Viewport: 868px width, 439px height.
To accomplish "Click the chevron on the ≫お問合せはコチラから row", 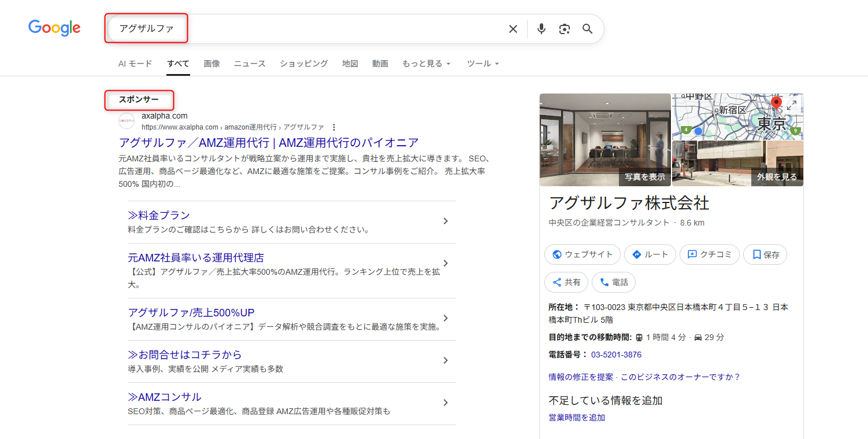I will pyautogui.click(x=446, y=360).
